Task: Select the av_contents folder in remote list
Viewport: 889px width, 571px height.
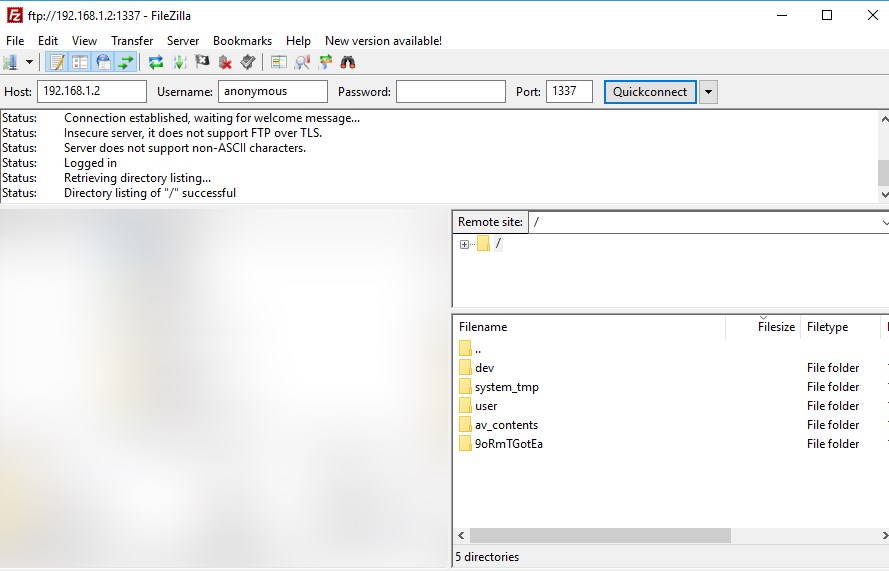Action: (x=506, y=425)
